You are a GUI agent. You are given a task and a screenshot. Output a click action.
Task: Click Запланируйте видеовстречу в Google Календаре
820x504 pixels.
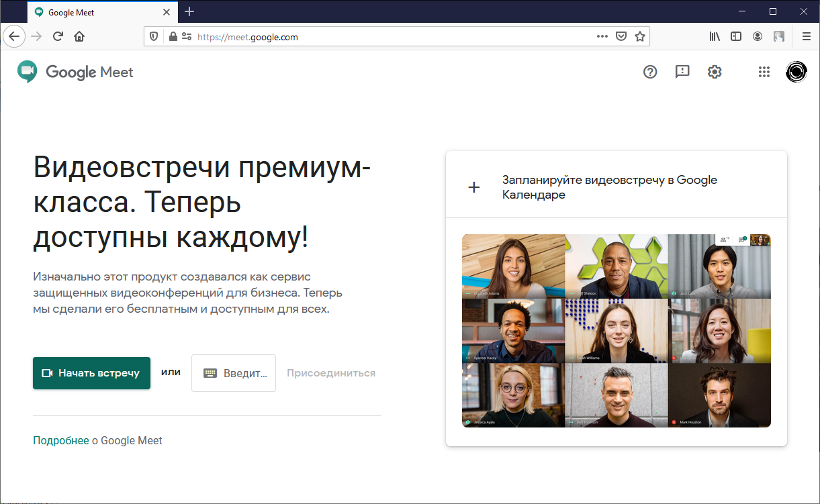tap(610, 187)
